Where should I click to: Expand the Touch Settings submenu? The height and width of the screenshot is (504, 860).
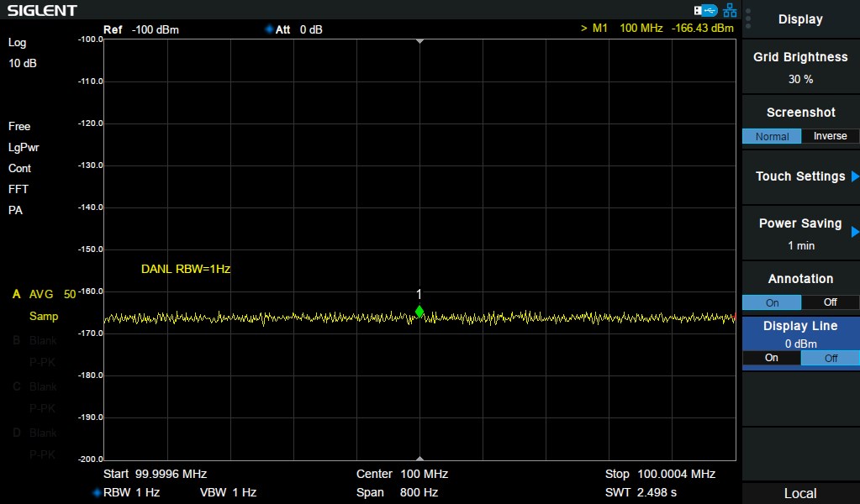coord(800,176)
